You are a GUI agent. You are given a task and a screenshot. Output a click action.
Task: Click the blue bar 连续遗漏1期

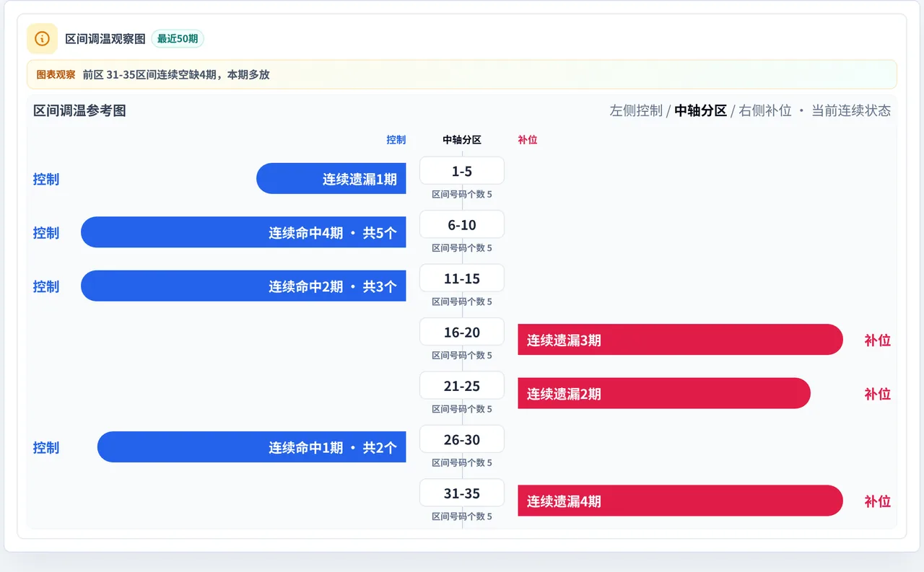point(331,178)
